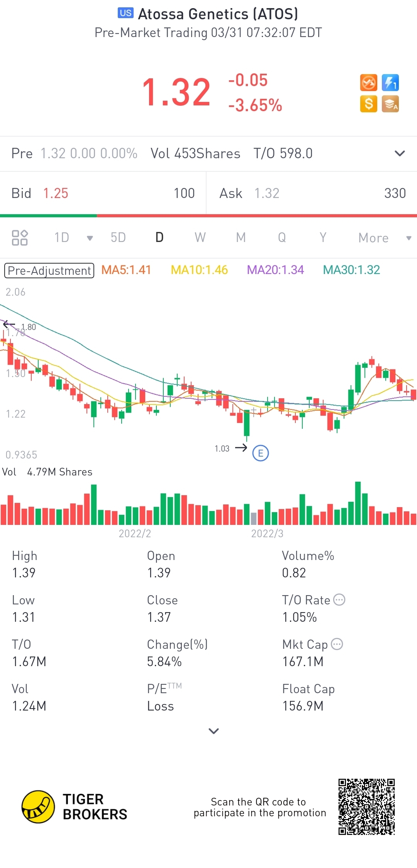Tap the Change(%) 5.84% value
This screenshot has width=417, height=868.
pos(164,662)
